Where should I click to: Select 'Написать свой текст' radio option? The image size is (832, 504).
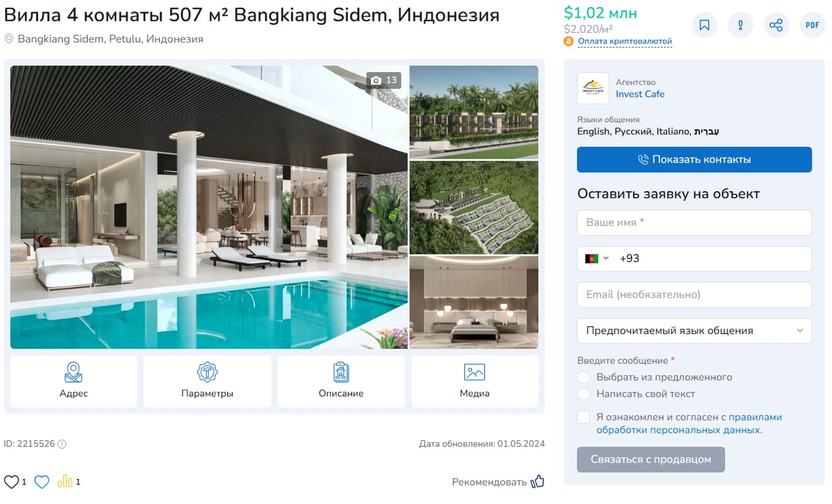click(x=583, y=394)
